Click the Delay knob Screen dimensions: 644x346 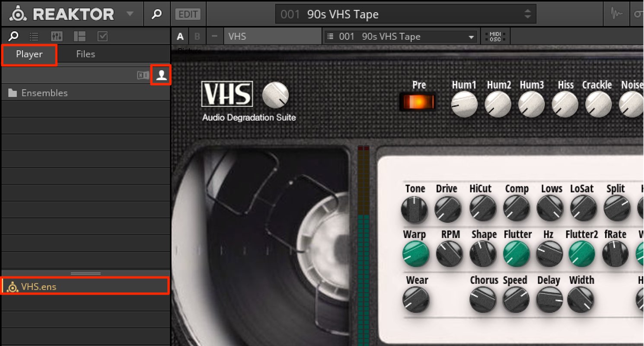click(x=550, y=300)
